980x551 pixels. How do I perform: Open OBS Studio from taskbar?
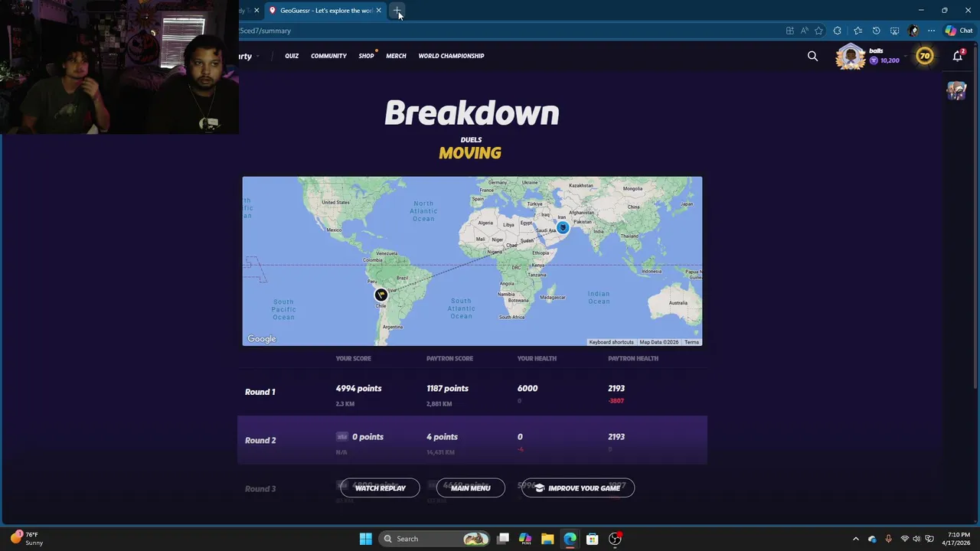(615, 539)
